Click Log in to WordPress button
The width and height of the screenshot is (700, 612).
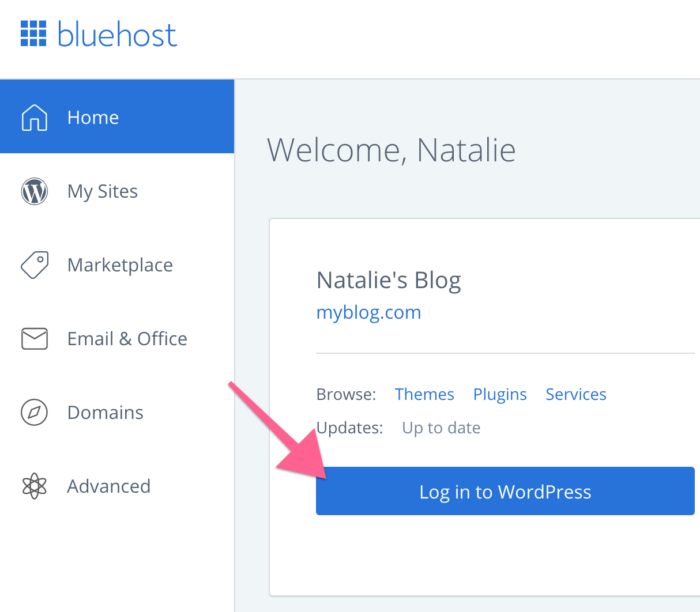tap(505, 491)
